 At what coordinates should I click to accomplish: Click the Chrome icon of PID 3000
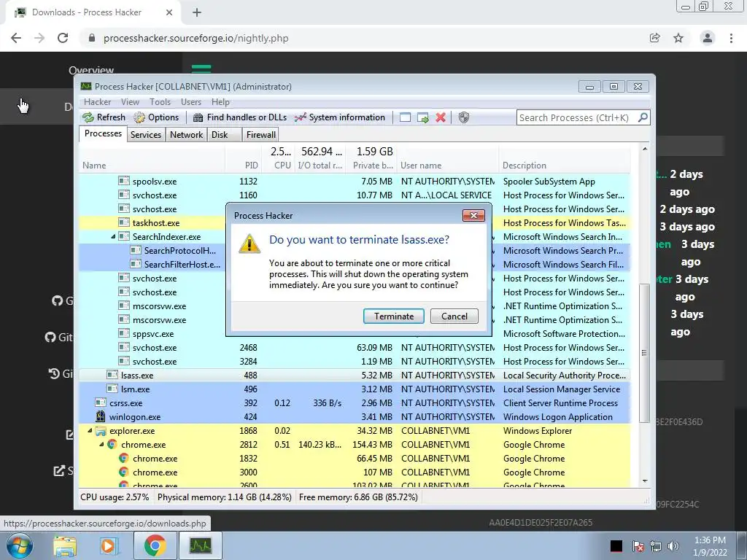click(123, 472)
